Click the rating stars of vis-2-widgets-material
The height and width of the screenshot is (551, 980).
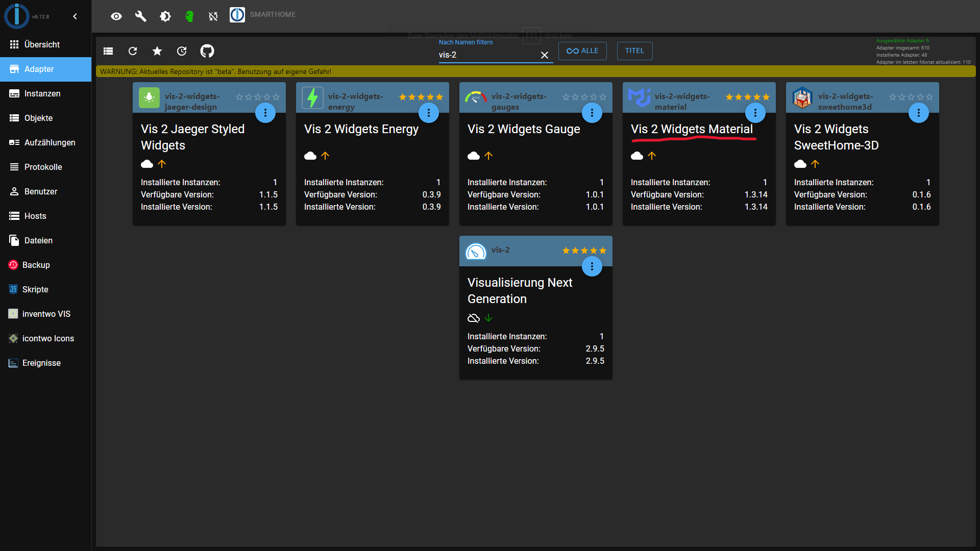[748, 97]
